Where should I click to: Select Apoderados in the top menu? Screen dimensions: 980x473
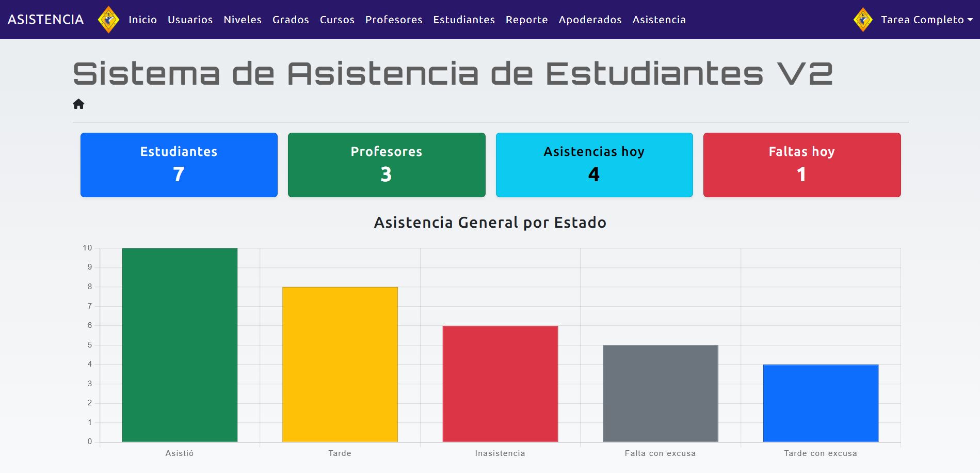point(590,20)
